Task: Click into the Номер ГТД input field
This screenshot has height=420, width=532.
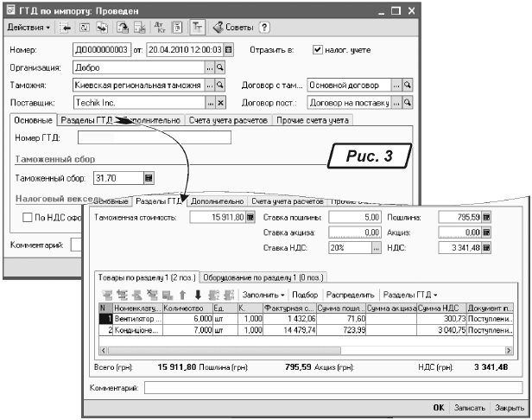Action: (154, 137)
